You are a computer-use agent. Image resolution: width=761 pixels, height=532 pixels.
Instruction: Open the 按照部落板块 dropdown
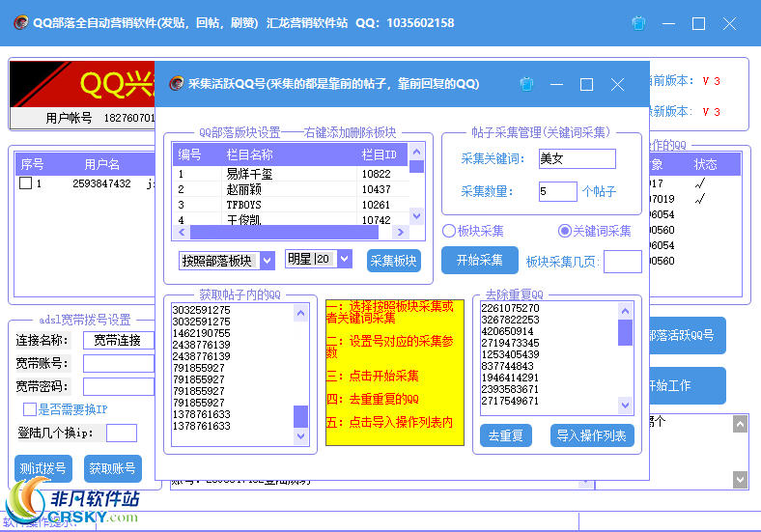pos(267,261)
